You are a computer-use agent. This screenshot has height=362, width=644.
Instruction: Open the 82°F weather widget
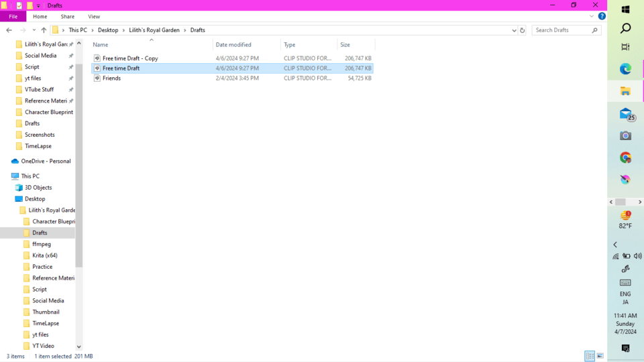625,220
